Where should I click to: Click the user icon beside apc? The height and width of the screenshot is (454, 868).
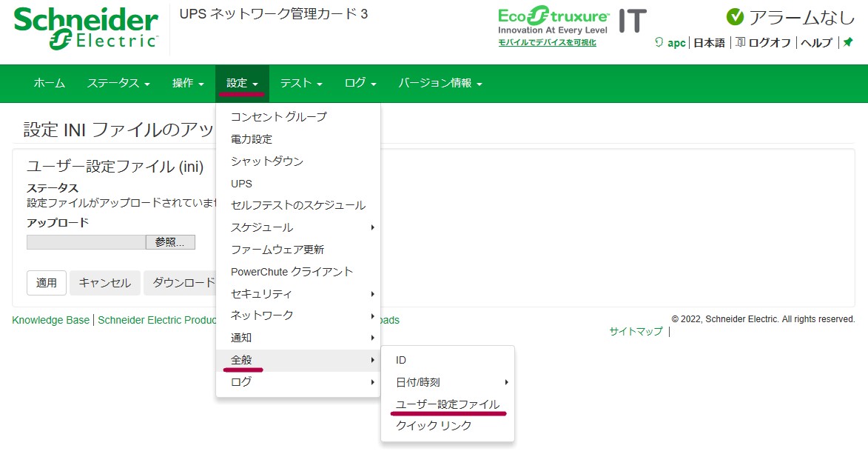pyautogui.click(x=659, y=42)
